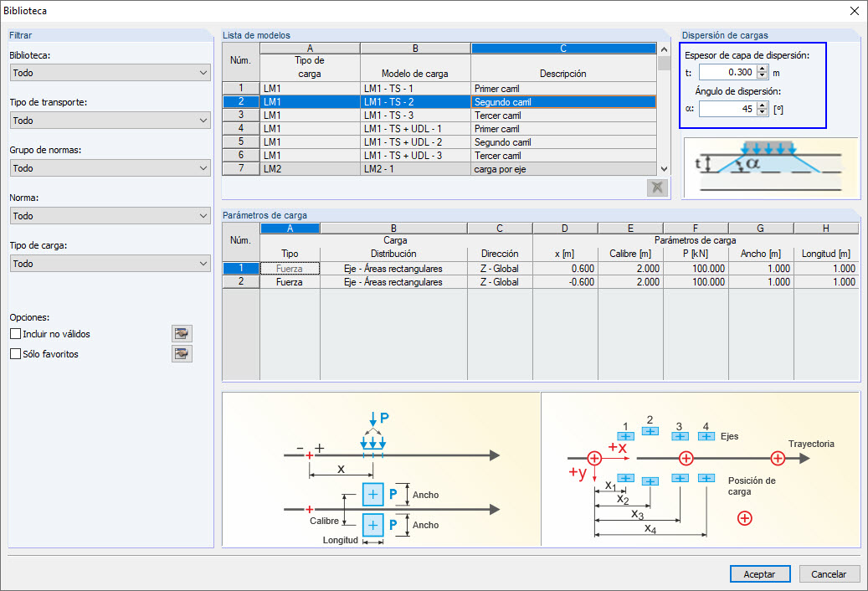Open the Tipo de transporte dropdown
The width and height of the screenshot is (868, 591).
110,120
